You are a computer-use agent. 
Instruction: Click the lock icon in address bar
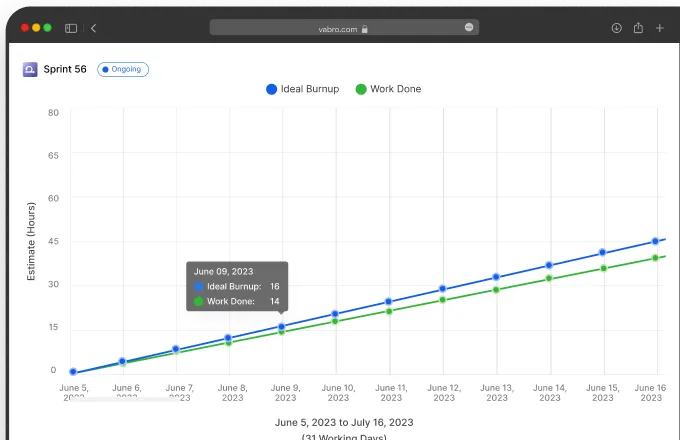click(x=365, y=29)
